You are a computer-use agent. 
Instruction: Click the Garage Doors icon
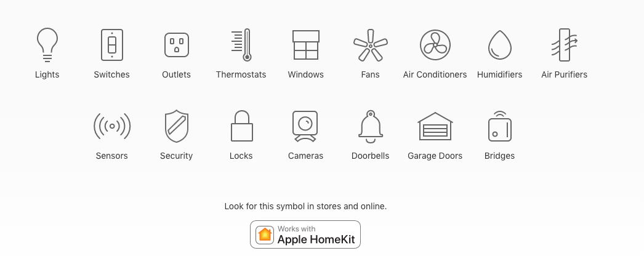[x=435, y=126]
